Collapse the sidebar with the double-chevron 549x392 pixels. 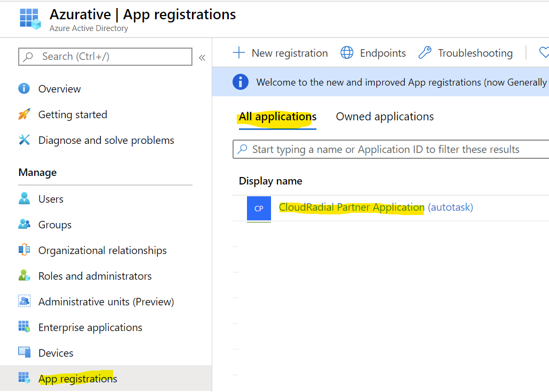pyautogui.click(x=202, y=57)
